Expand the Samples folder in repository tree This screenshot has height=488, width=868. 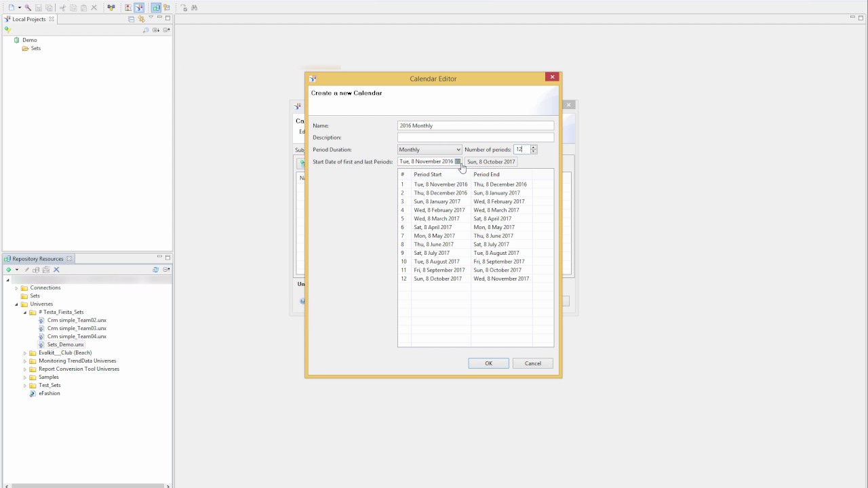click(25, 378)
